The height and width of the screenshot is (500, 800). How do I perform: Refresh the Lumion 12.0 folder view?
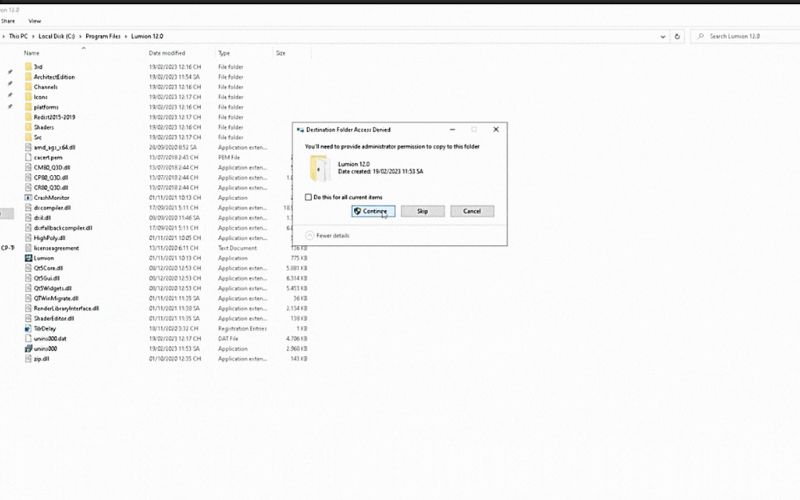coord(677,37)
